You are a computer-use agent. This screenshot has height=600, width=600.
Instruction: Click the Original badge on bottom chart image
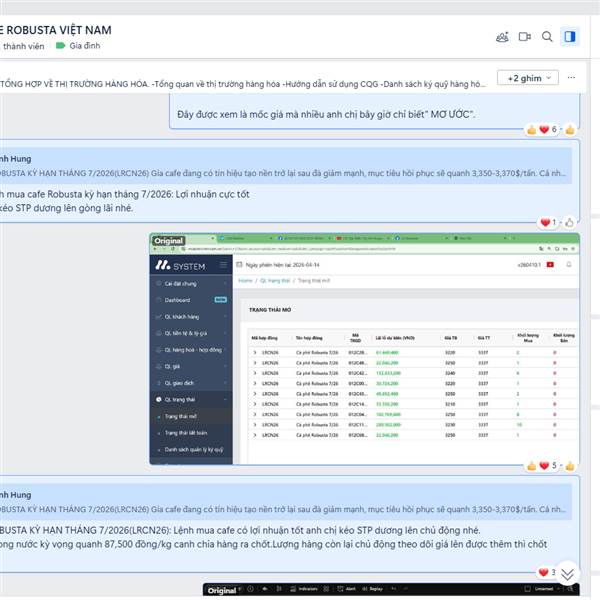point(222,590)
